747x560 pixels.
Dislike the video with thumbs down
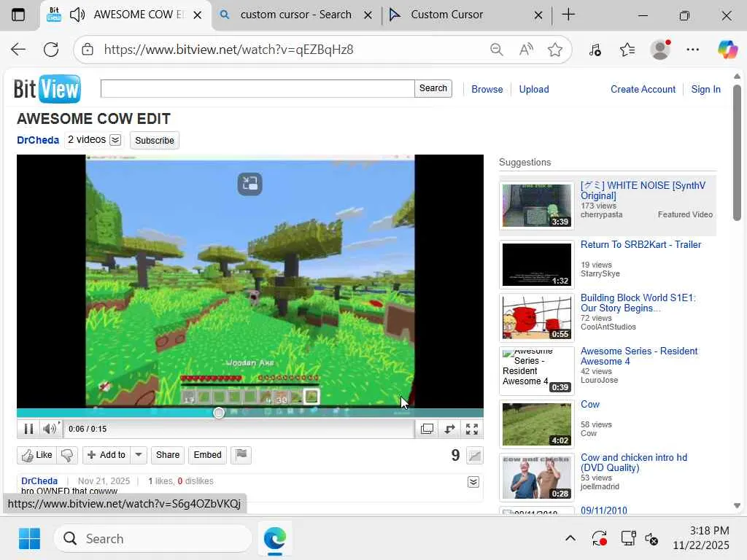67,455
